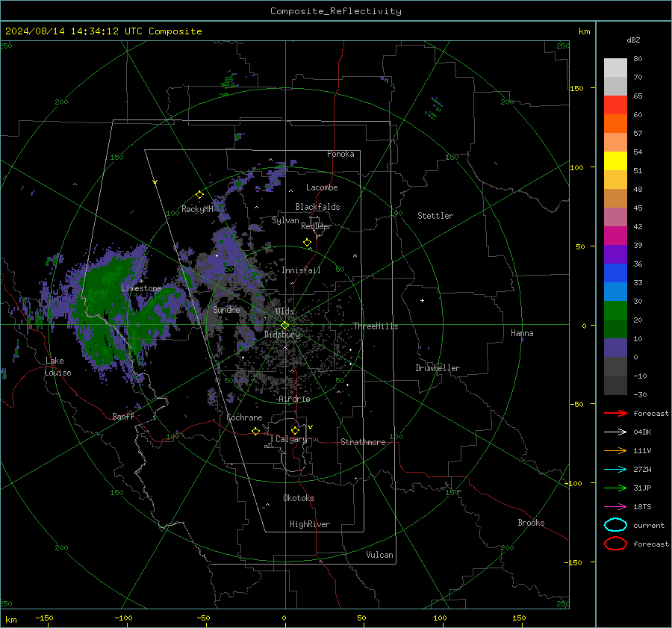Click the Okotoks label
This screenshot has height=628, width=672.
point(299,498)
